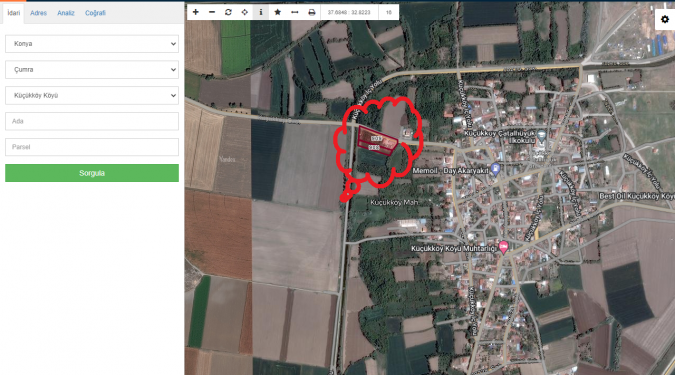675x375 pixels.
Task: Zoom in with the plus icon
Action: point(195,12)
